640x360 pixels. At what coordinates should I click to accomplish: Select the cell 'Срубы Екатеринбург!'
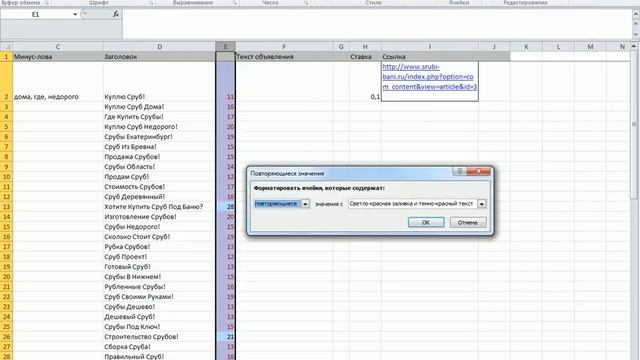point(159,137)
